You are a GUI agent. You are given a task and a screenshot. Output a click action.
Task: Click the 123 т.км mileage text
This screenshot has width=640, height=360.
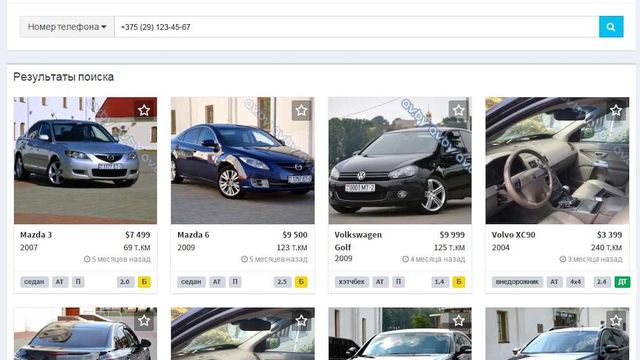[292, 247]
